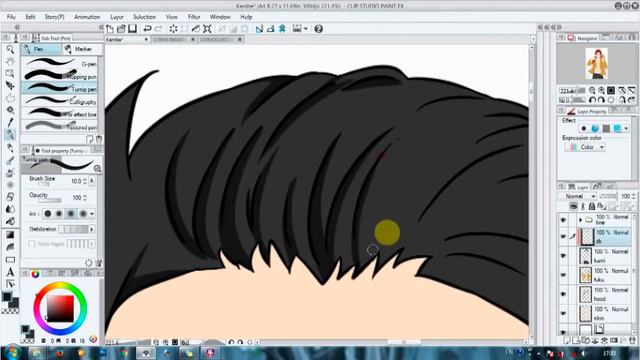Screen dimensions: 640x360
Task: Click the Stabilization slider
Action: point(73,229)
